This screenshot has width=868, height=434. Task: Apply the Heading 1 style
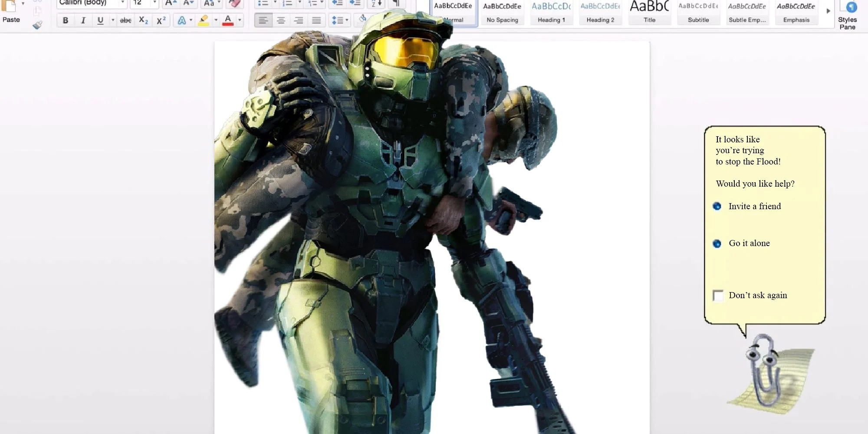click(x=551, y=13)
